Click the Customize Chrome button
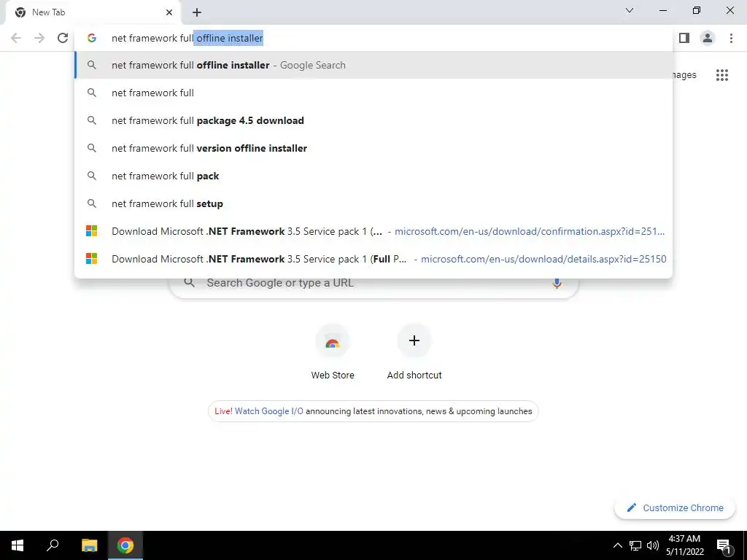The width and height of the screenshot is (747, 560). (675, 508)
